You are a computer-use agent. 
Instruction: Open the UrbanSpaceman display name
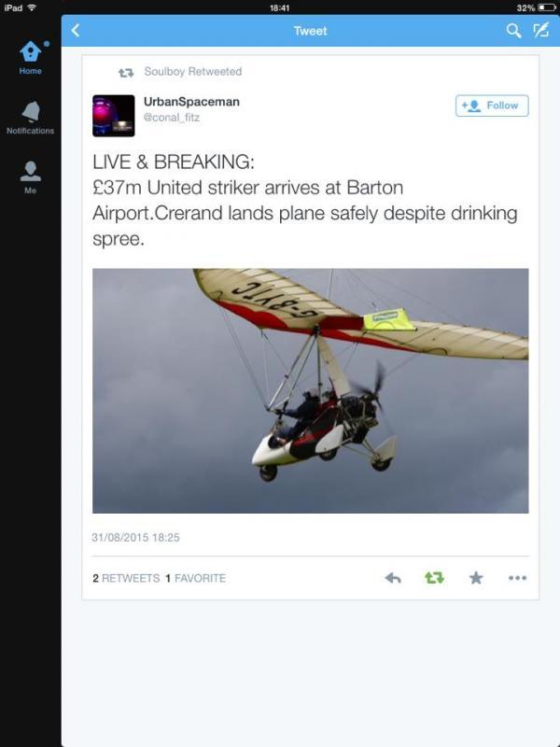[x=191, y=102]
